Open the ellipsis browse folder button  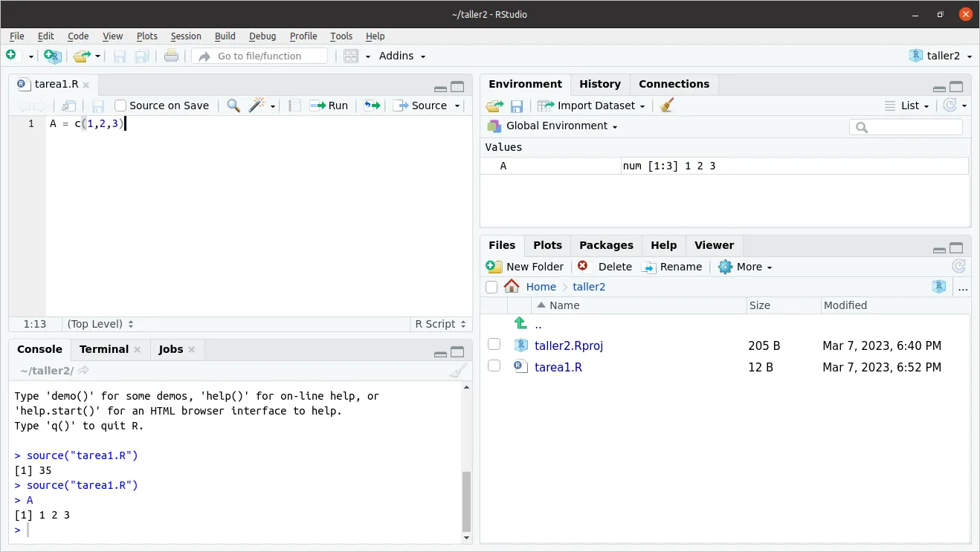point(963,288)
